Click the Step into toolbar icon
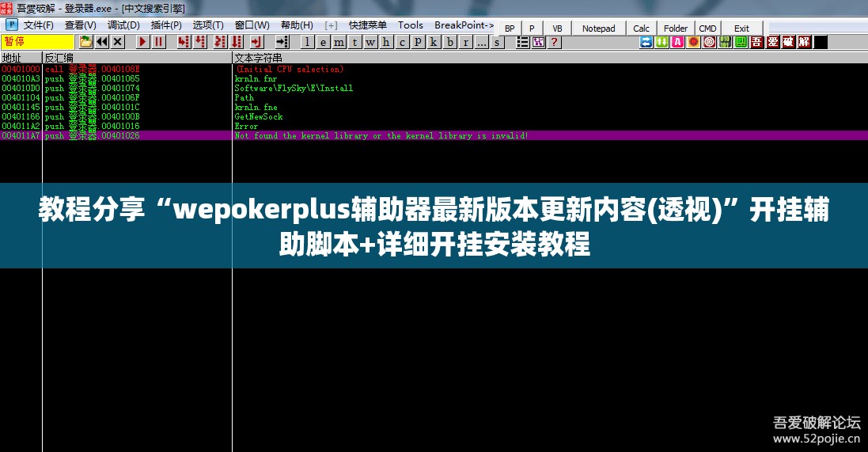 [x=184, y=41]
